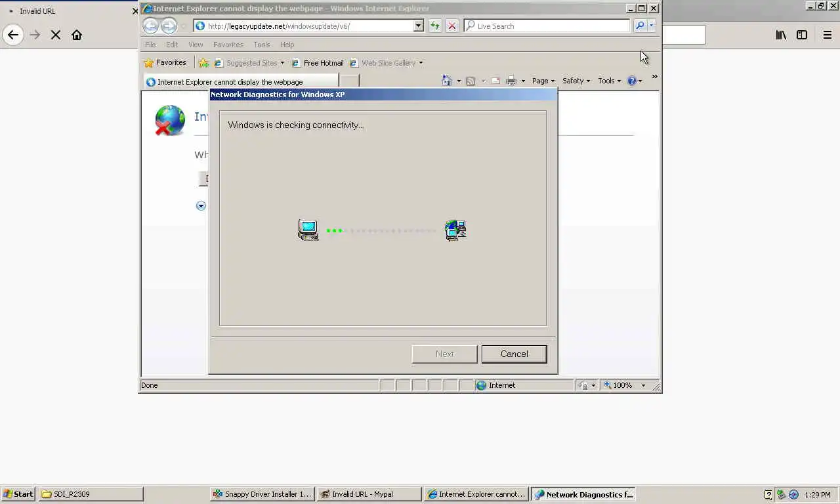This screenshot has width=840, height=504.
Task: Click the RSS Feeds icon in command bar
Action: point(471,81)
